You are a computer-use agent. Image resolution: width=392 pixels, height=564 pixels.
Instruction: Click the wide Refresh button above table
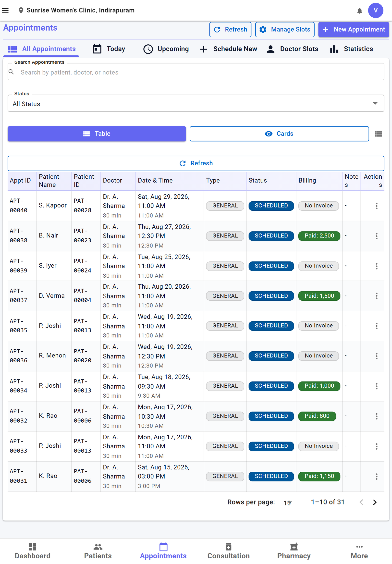coord(196,163)
